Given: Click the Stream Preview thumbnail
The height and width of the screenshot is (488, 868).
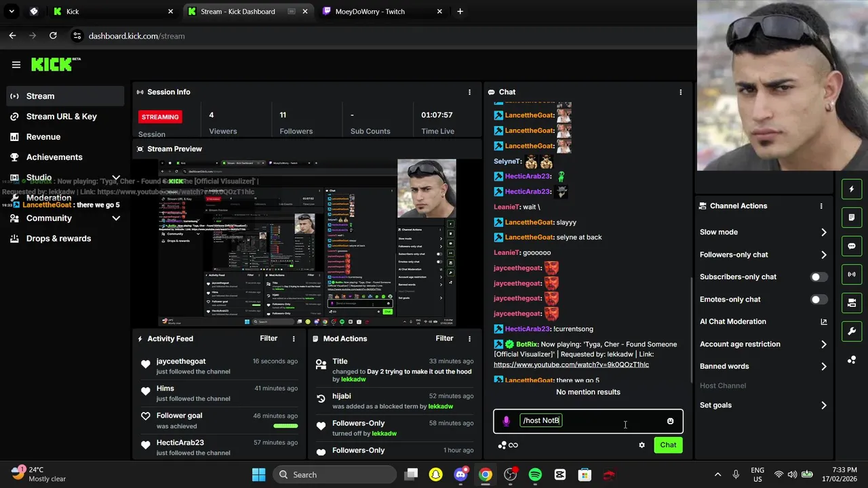Looking at the screenshot, I should [307, 243].
